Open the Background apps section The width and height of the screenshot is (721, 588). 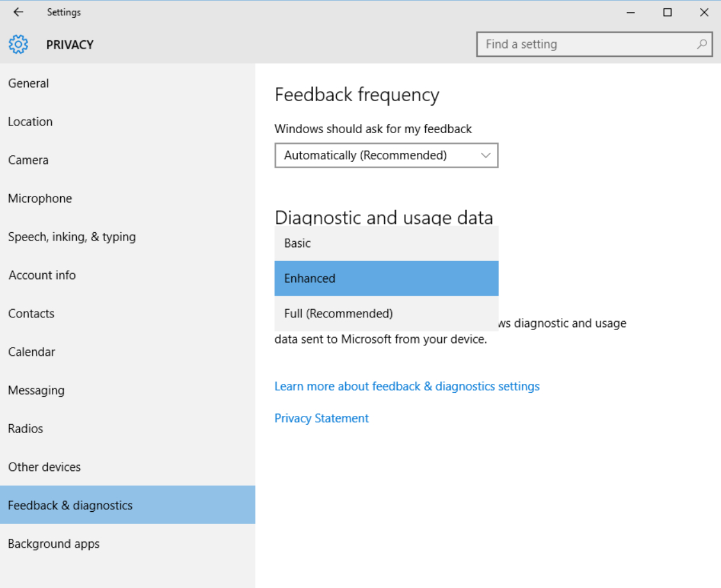[x=127, y=543]
